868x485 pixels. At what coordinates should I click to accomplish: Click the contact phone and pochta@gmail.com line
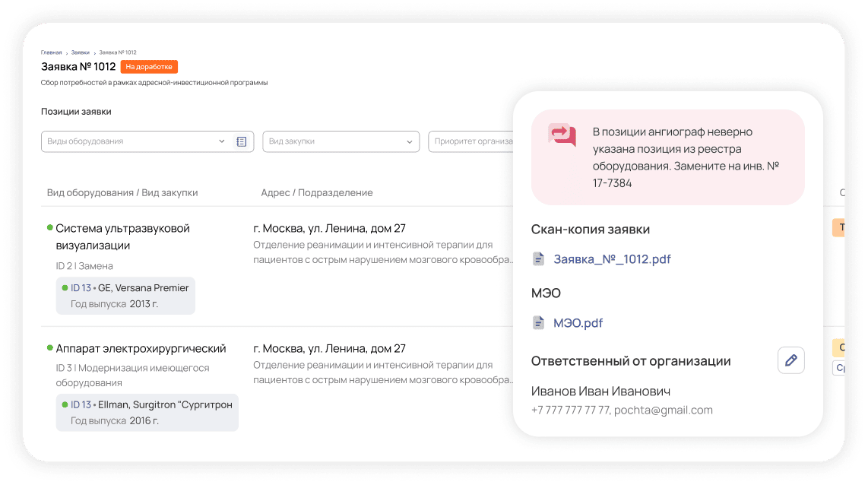click(x=622, y=411)
